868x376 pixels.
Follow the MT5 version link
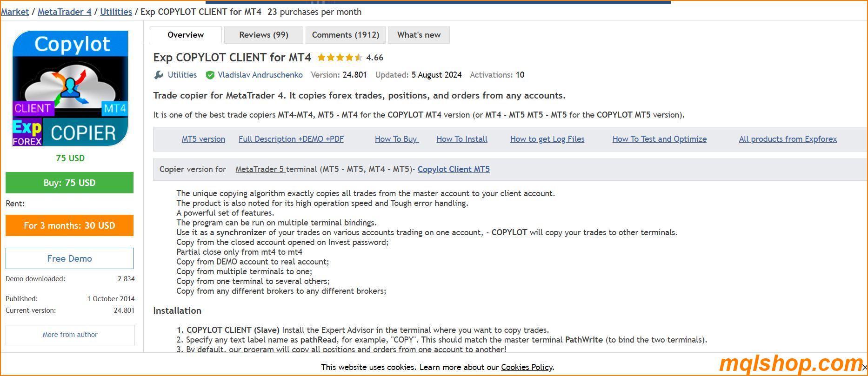pyautogui.click(x=203, y=139)
